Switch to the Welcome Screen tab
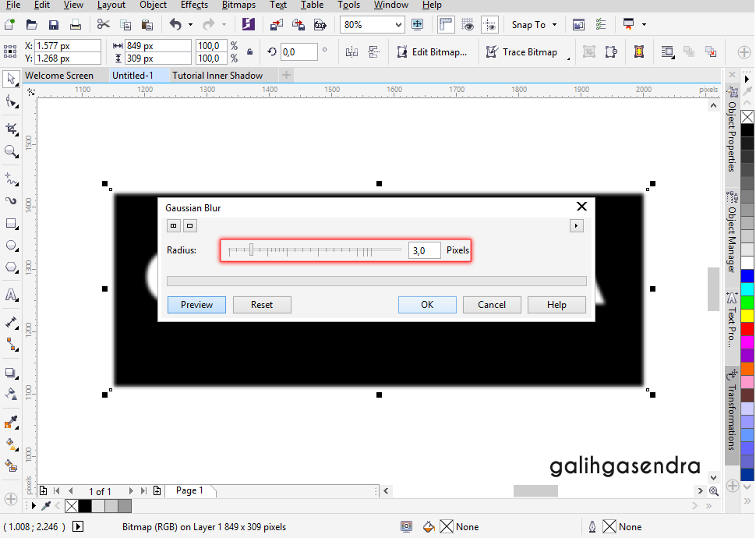Image resolution: width=756 pixels, height=538 pixels. point(62,76)
